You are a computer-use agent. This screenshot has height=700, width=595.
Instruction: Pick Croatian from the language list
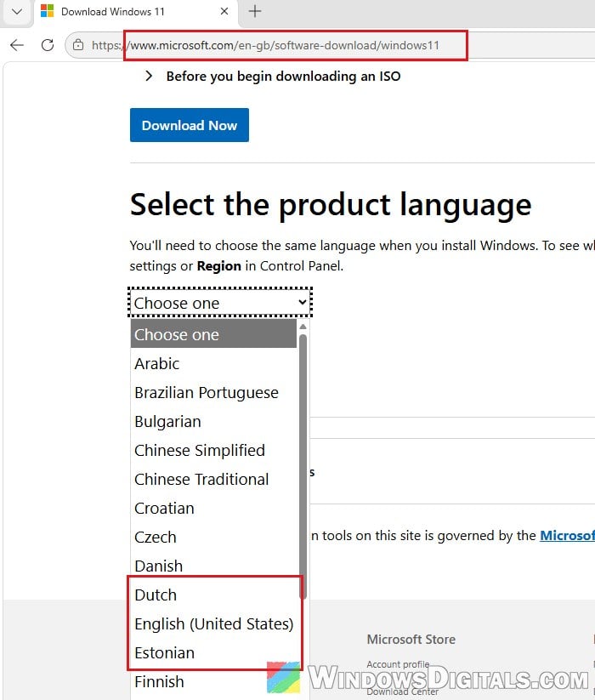pos(213,508)
